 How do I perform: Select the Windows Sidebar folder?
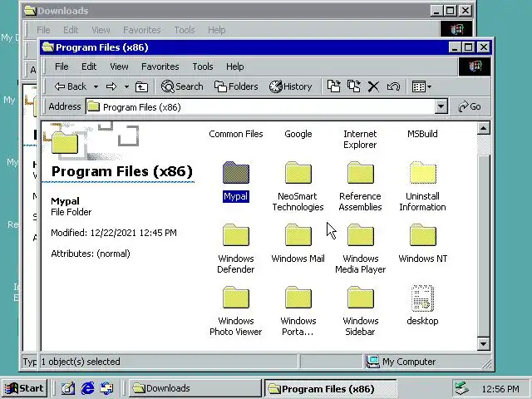(x=360, y=298)
